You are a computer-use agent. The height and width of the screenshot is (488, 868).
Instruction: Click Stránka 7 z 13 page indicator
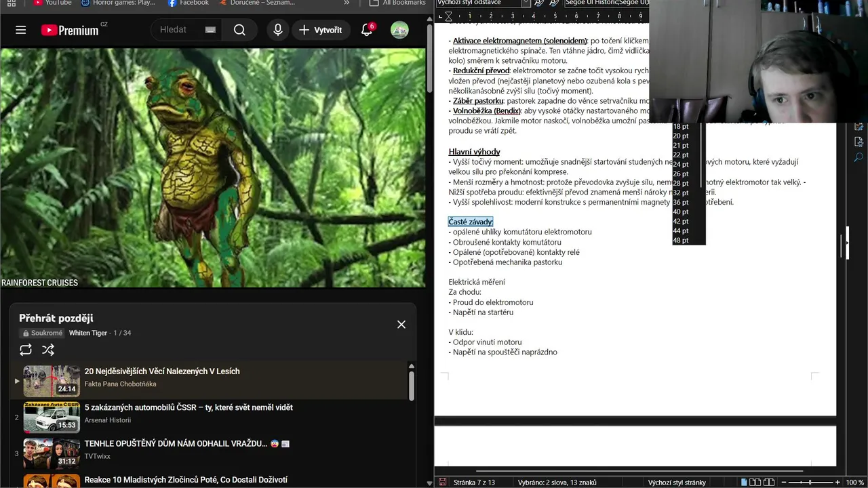point(475,483)
